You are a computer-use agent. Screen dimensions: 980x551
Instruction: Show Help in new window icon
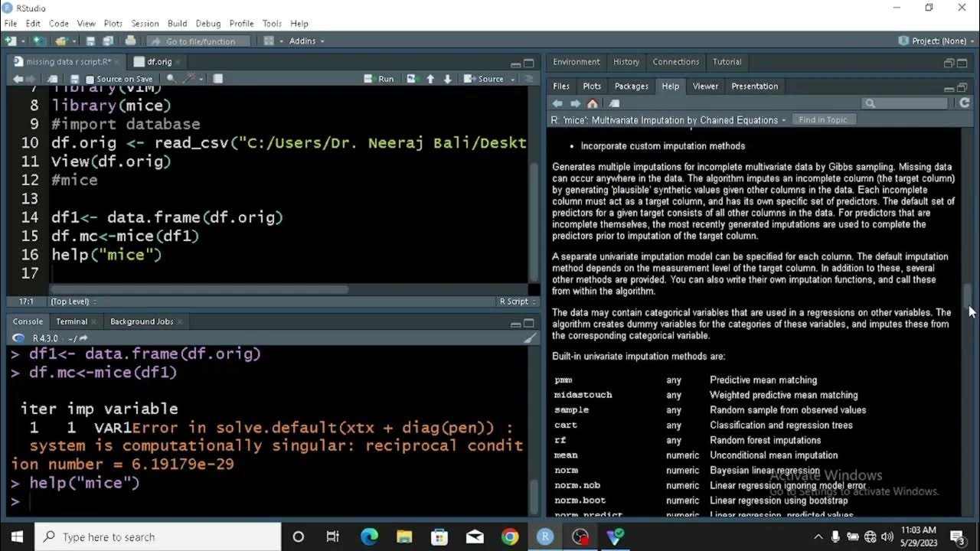pyautogui.click(x=614, y=103)
